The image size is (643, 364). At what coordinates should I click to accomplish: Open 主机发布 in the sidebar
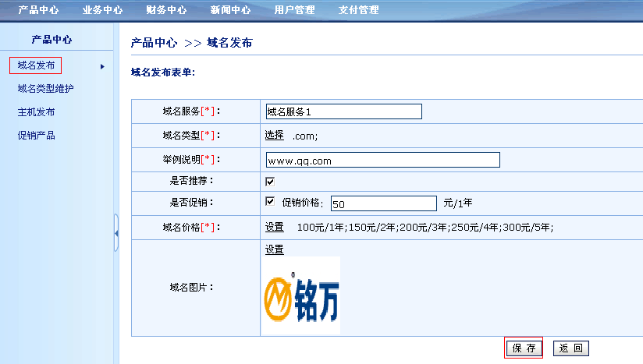pos(36,112)
